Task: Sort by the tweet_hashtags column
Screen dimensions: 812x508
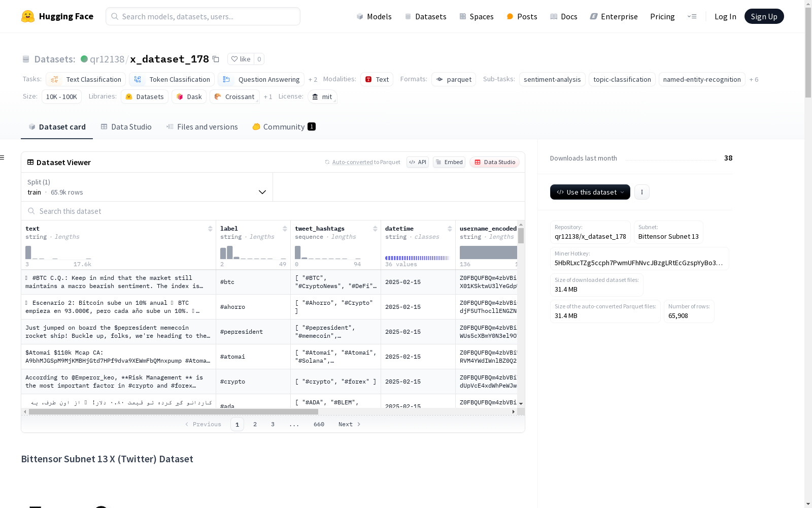Action: pos(375,229)
